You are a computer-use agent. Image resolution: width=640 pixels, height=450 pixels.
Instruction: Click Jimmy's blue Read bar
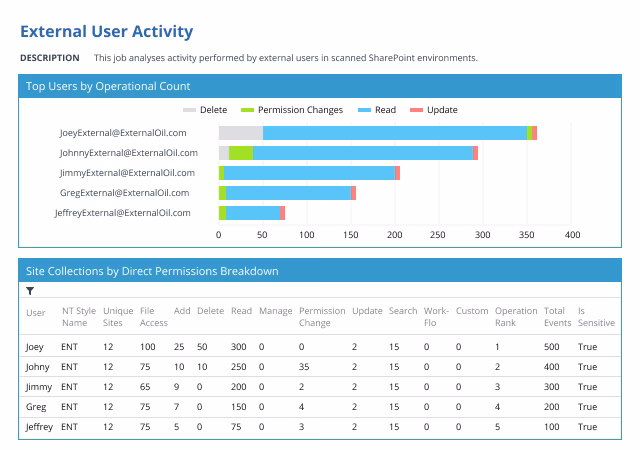click(309, 173)
